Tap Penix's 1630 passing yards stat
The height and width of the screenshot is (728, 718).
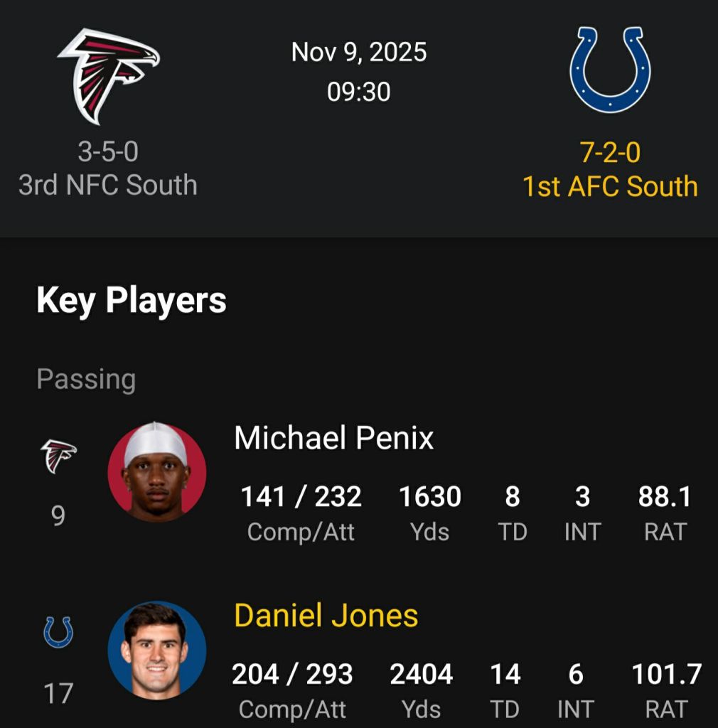(429, 497)
